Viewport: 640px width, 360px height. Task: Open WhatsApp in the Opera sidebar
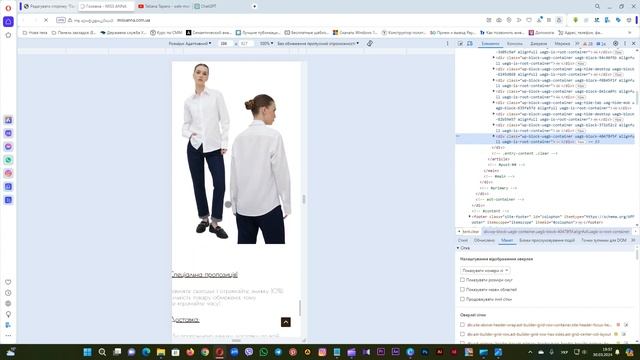[x=8, y=160]
